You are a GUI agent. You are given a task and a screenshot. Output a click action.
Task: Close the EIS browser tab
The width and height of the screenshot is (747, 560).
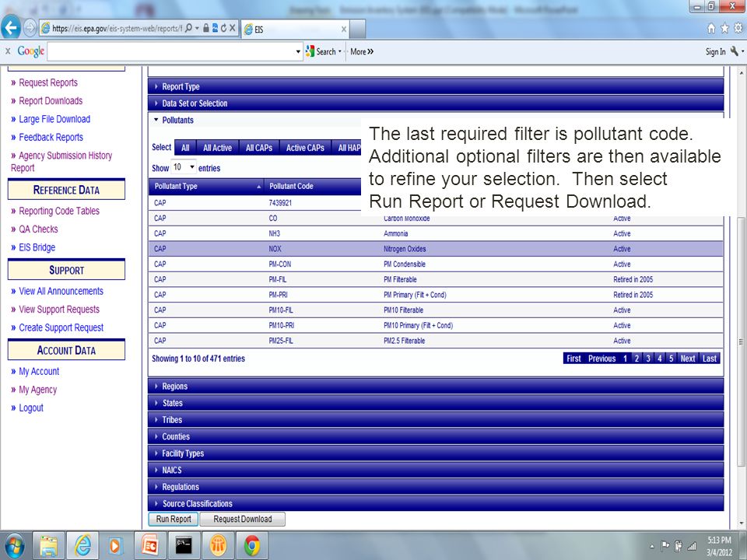(343, 30)
